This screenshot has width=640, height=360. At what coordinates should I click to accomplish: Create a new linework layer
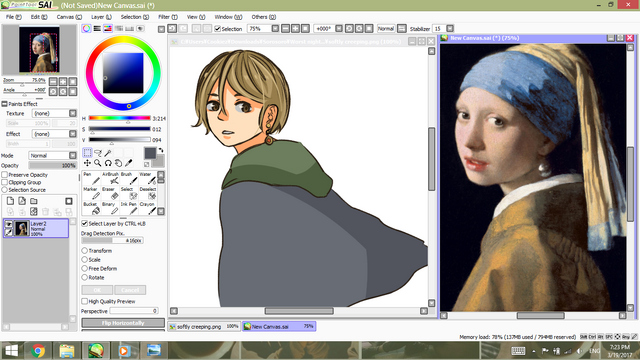click(22, 201)
